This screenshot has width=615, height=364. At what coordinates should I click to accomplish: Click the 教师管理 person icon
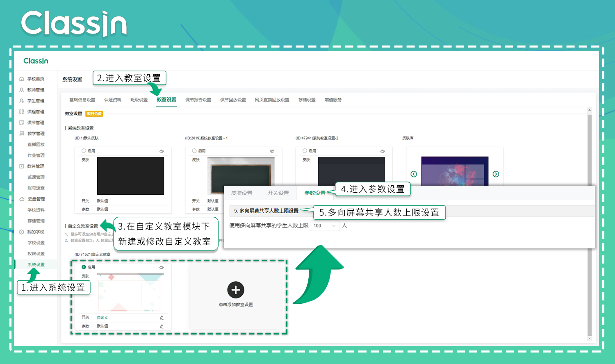tap(22, 90)
